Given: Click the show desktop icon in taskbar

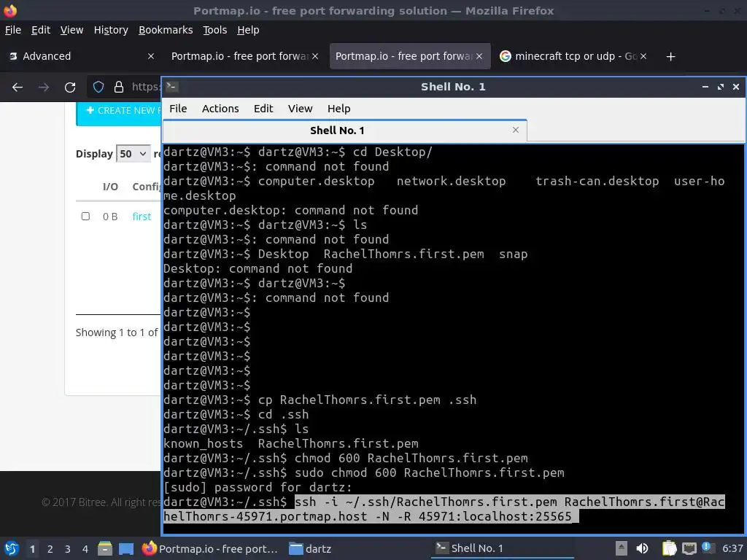Looking at the screenshot, I should 125,548.
